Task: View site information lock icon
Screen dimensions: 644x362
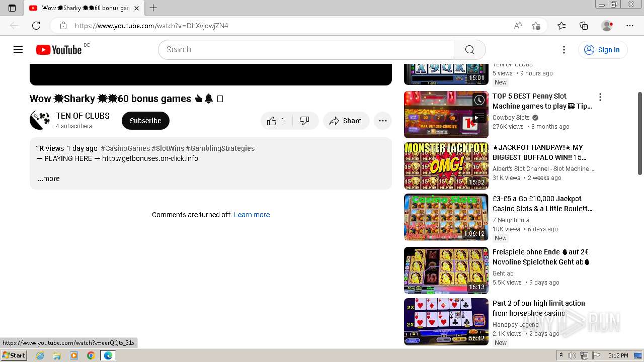Action: click(63, 26)
